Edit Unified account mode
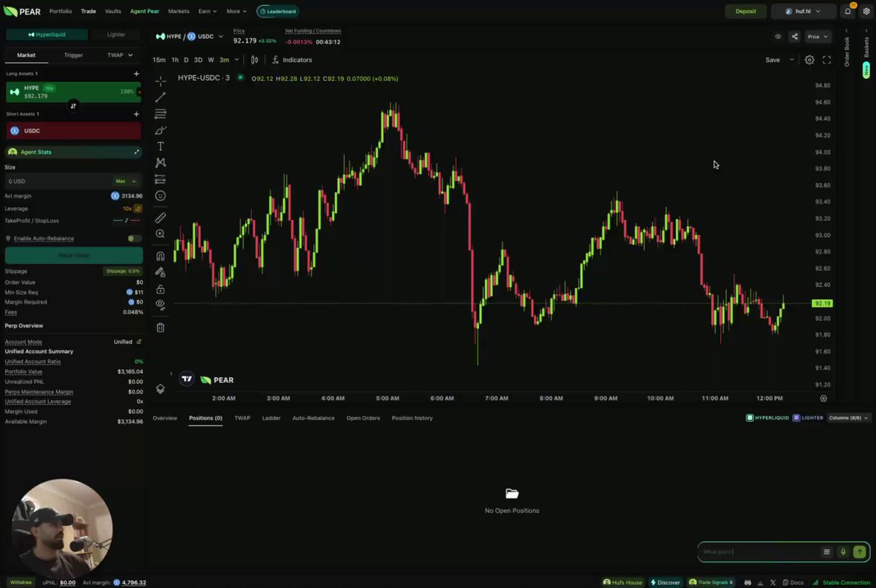This screenshot has height=588, width=876. click(139, 341)
